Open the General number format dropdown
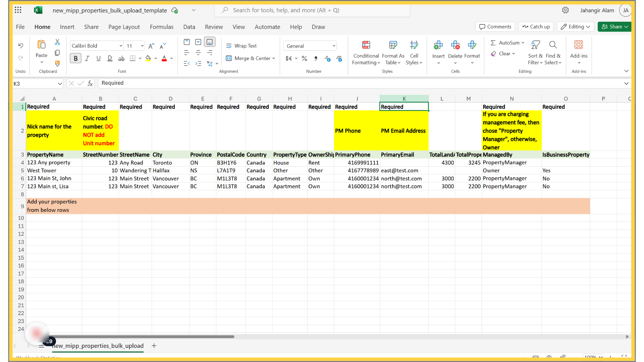 pos(334,46)
